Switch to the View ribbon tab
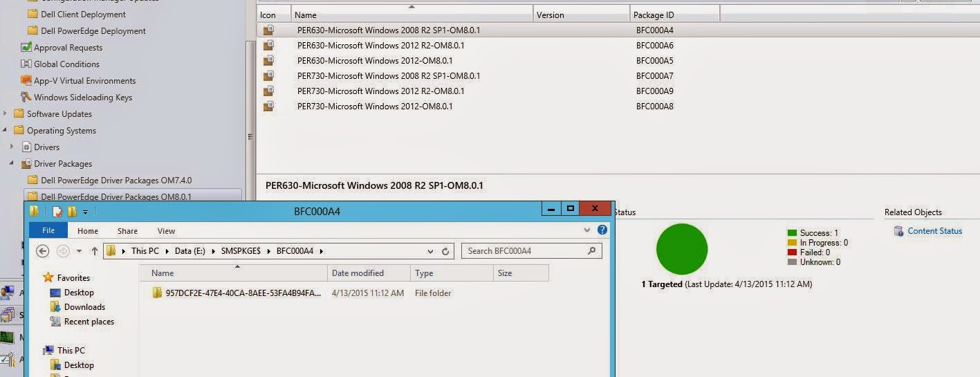Image resolution: width=980 pixels, height=377 pixels. 166,231
